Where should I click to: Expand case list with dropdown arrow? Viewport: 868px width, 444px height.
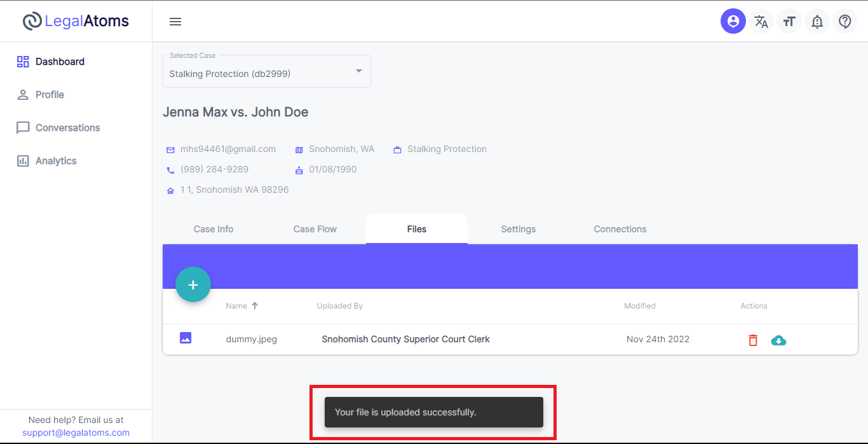359,71
